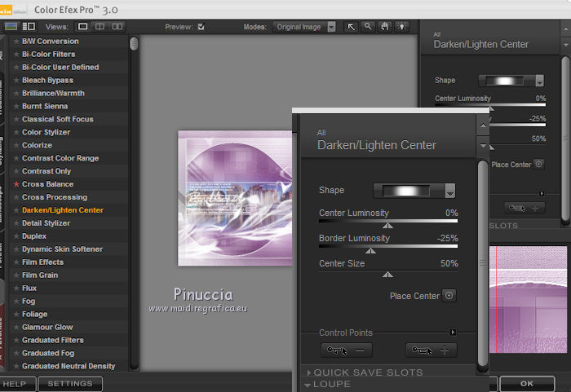Confirm with the OK button
This screenshot has width=571, height=392.
tap(527, 384)
